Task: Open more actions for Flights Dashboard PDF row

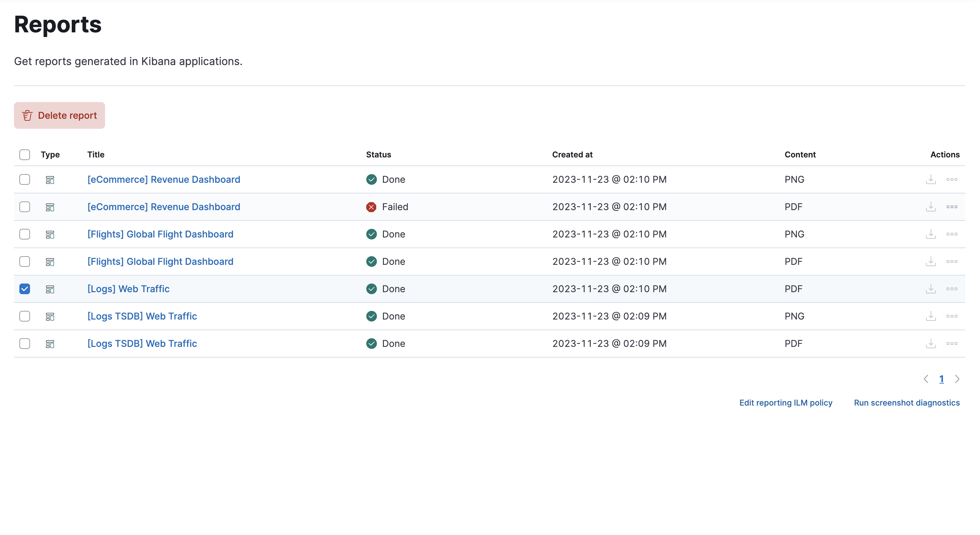Action: 952,261
